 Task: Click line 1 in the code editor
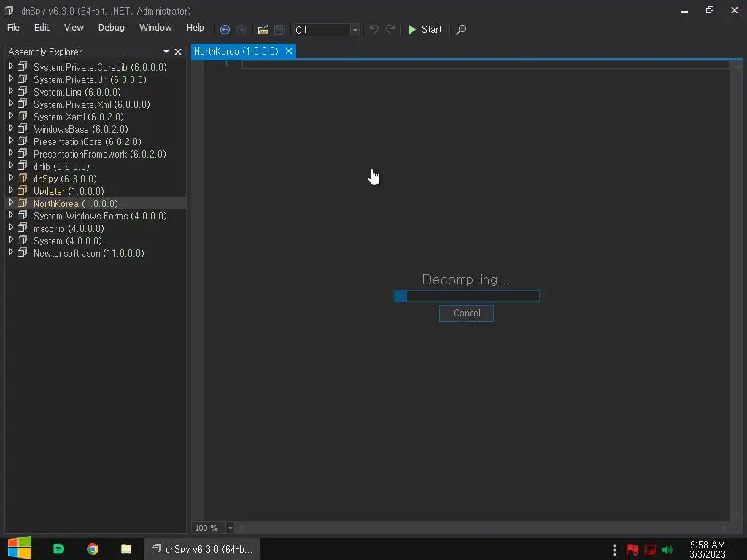[484, 64]
